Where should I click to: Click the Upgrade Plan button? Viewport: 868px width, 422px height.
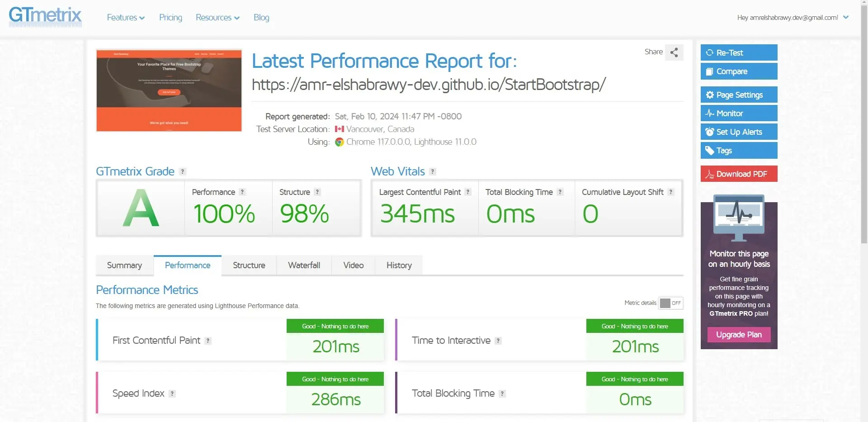pyautogui.click(x=739, y=335)
